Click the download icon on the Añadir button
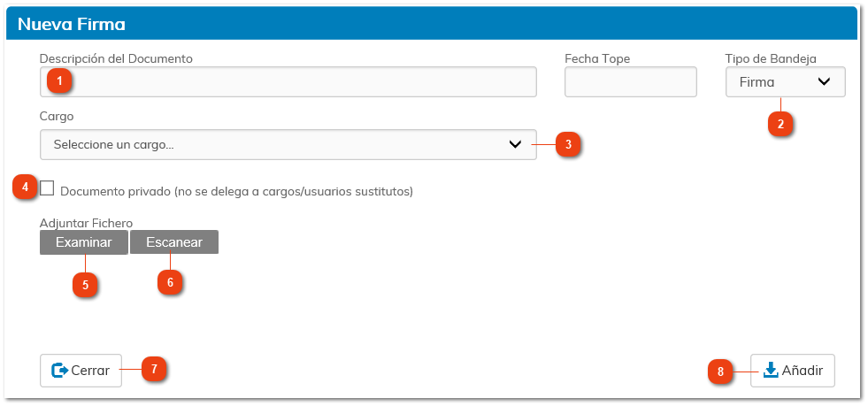The width and height of the screenshot is (868, 406). click(x=770, y=371)
